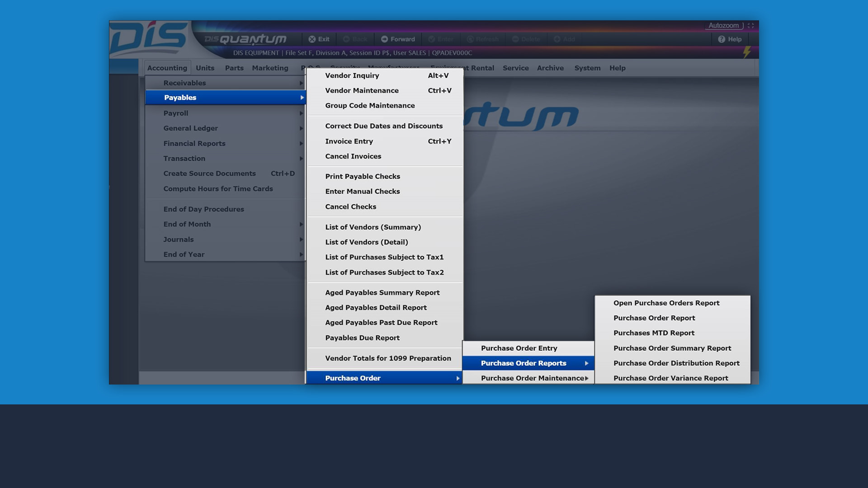This screenshot has width=868, height=488.
Task: Click the grayed Refresh toolbar icon
Action: tap(470, 39)
